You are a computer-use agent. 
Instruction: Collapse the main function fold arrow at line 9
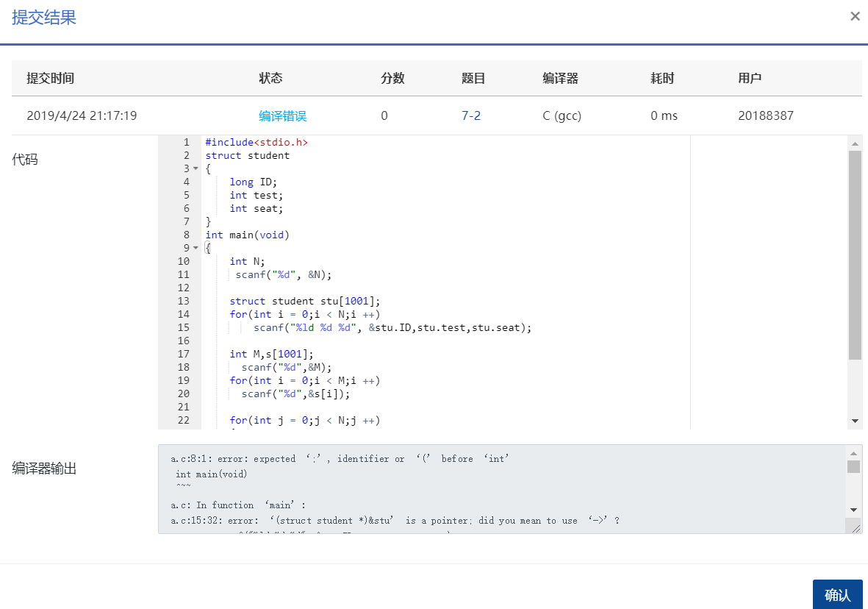pyautogui.click(x=196, y=248)
